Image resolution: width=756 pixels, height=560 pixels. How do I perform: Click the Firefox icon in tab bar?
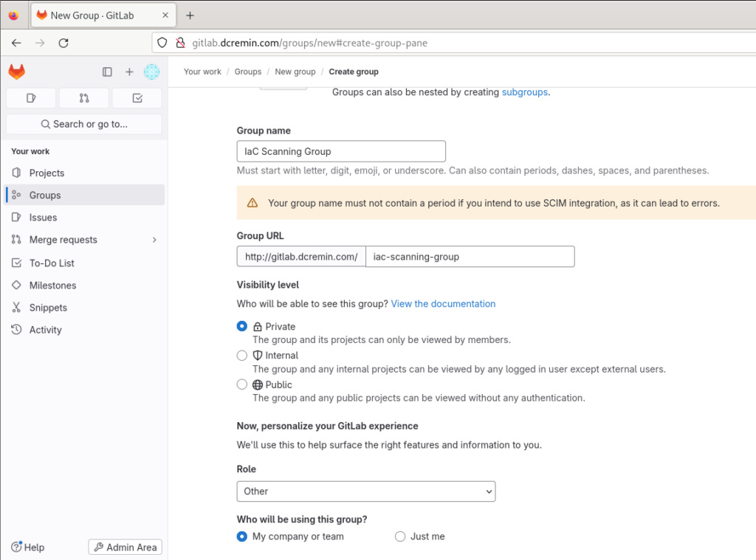(13, 15)
